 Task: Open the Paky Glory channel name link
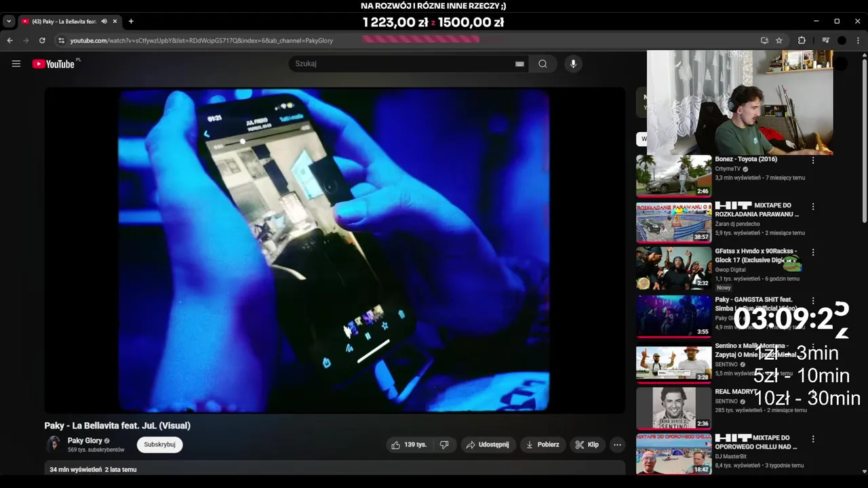pyautogui.click(x=85, y=441)
